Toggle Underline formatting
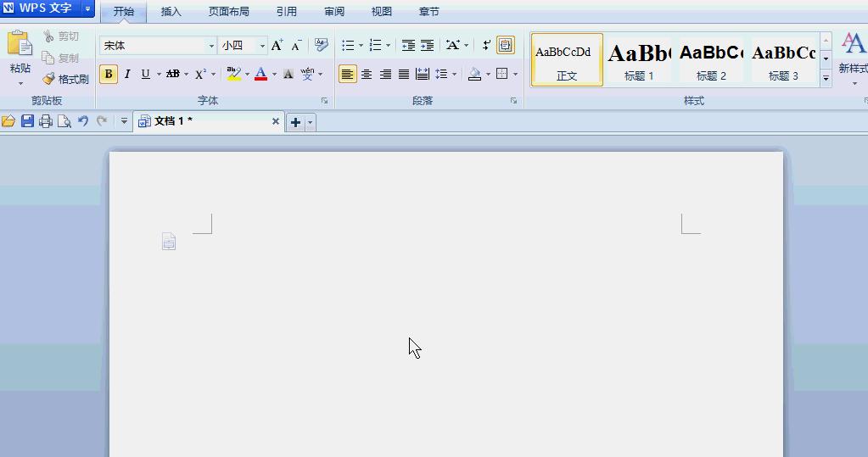 (x=146, y=74)
